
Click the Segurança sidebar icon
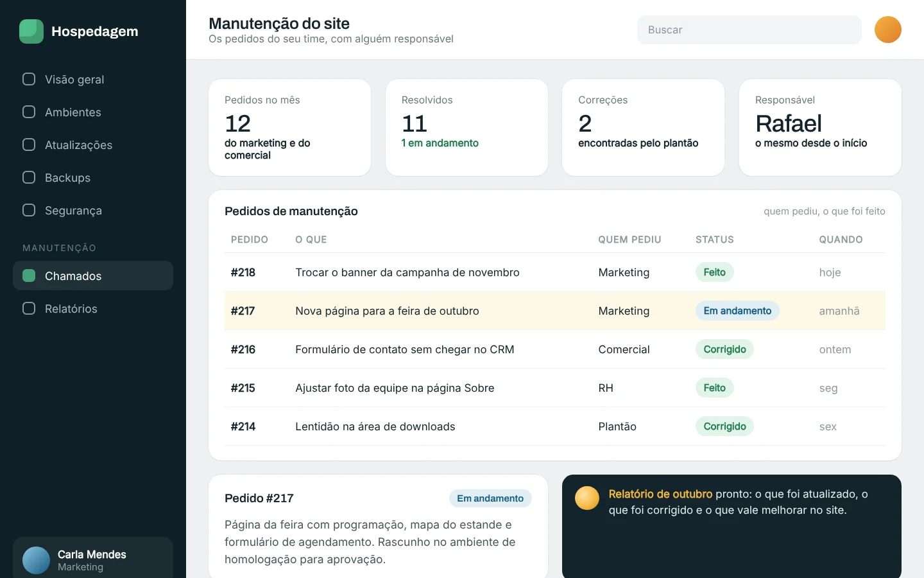pos(29,210)
